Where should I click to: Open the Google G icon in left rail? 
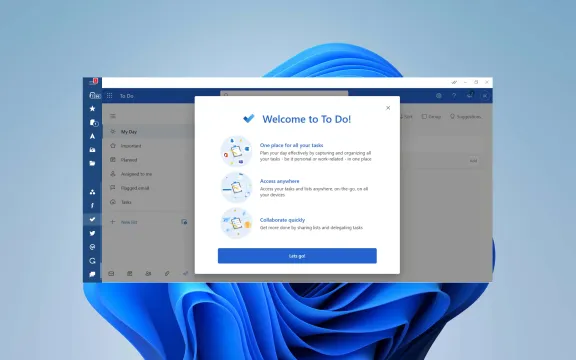click(92, 260)
